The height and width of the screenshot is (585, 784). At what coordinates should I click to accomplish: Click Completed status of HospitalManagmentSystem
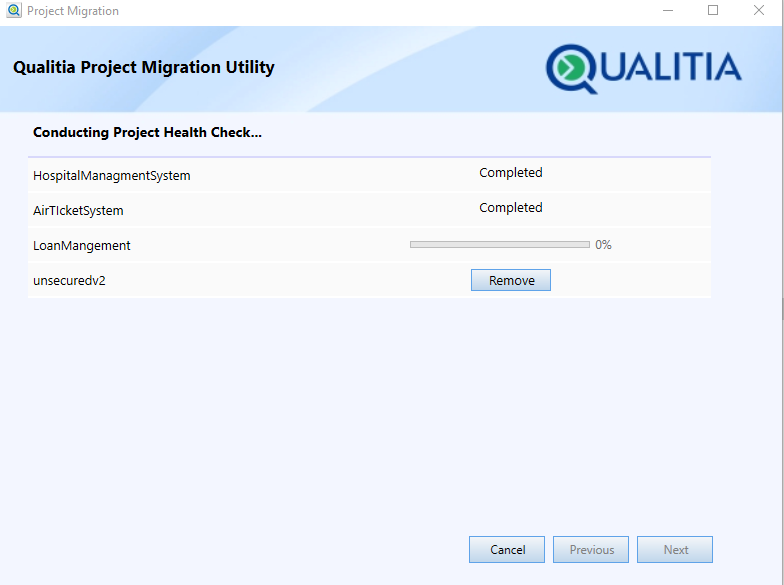point(510,173)
